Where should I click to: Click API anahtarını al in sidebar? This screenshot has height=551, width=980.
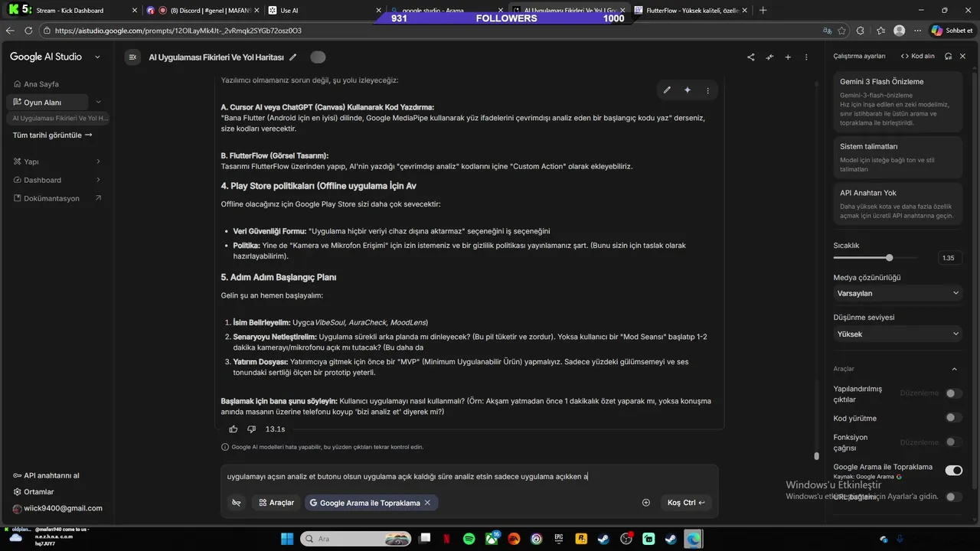(x=46, y=475)
